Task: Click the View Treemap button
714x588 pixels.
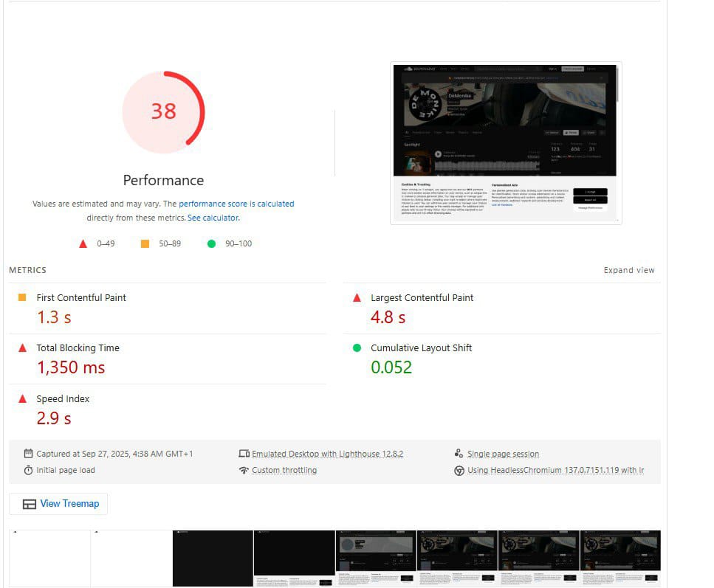Action: [58, 504]
